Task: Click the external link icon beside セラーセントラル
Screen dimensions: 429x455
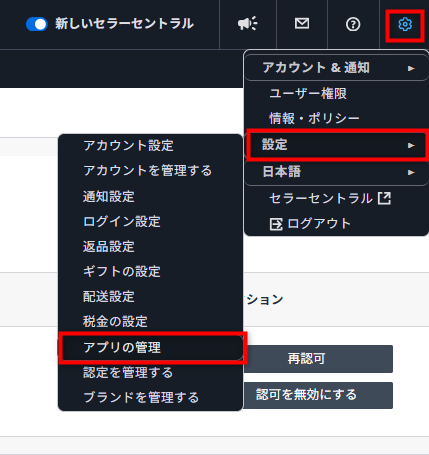Action: 384,198
